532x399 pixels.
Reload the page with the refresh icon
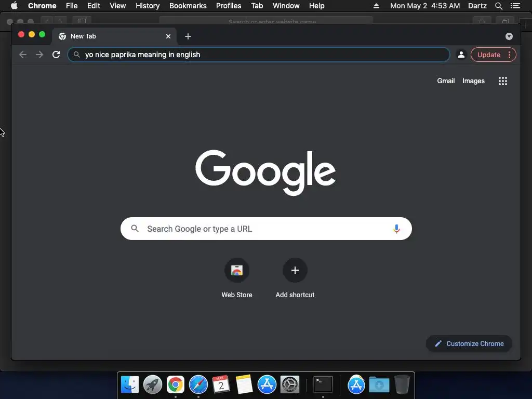point(56,55)
